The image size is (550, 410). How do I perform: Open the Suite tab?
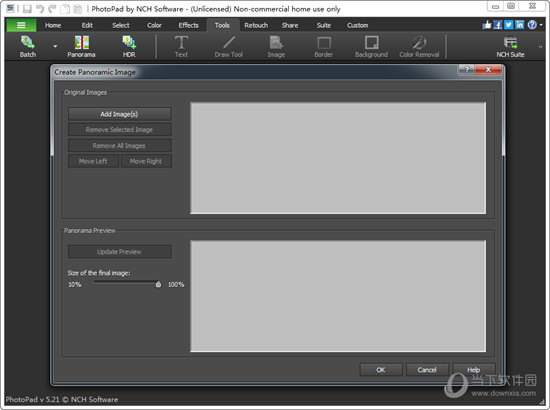tap(323, 25)
